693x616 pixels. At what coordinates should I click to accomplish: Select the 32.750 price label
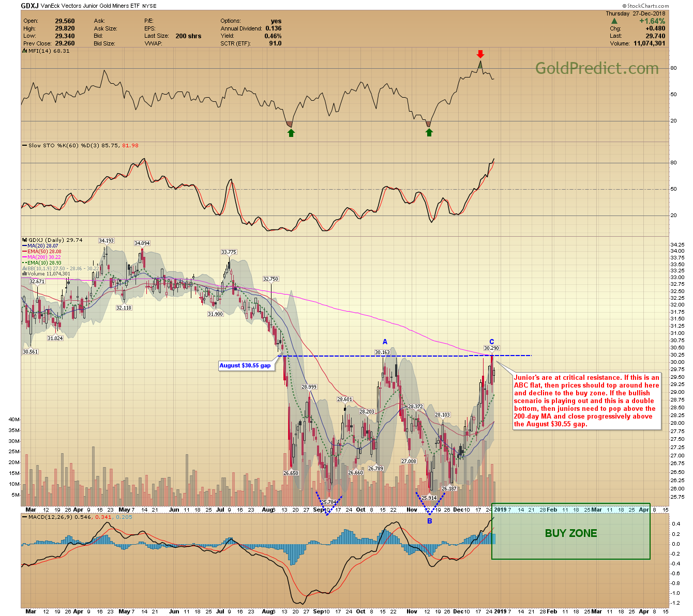(270, 279)
